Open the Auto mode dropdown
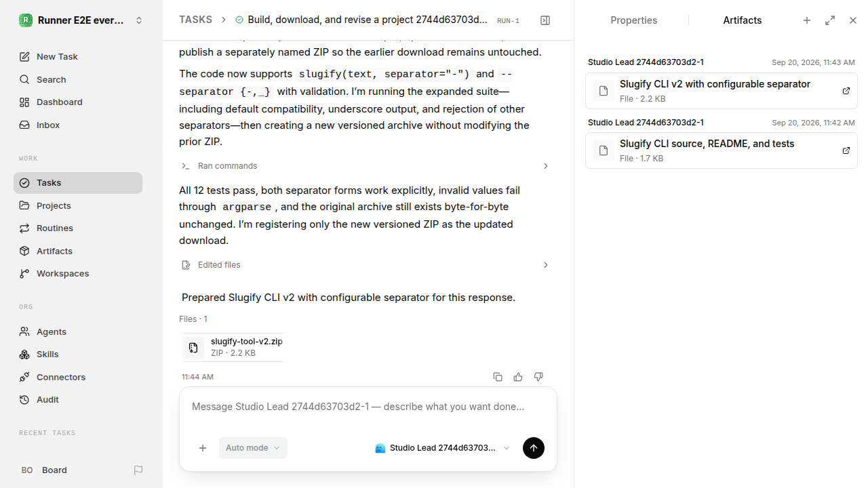868x488 pixels. click(x=253, y=448)
